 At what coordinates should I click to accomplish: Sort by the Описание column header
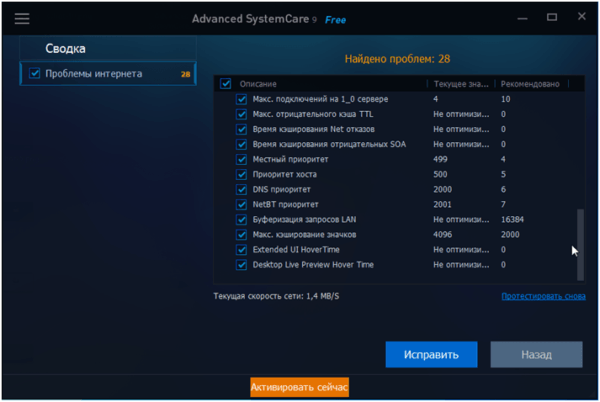[x=258, y=84]
